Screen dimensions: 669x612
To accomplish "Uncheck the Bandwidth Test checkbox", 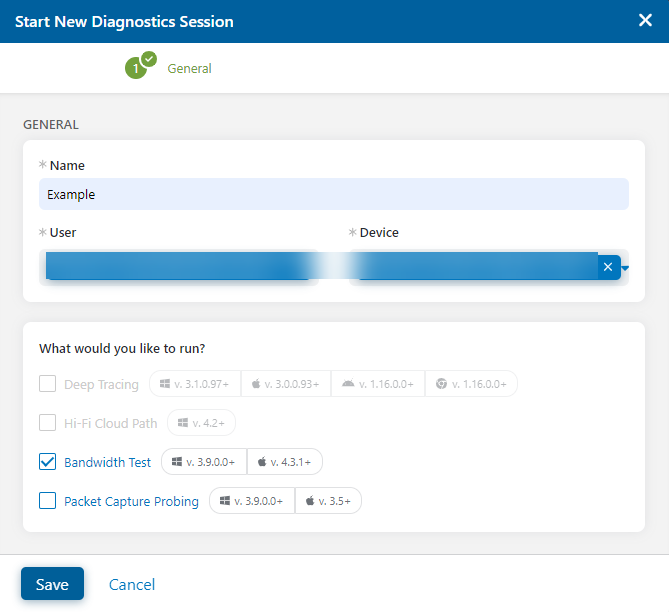I will [47, 462].
